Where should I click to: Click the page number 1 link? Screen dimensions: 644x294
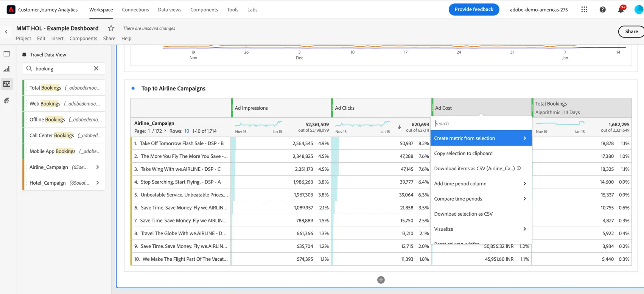click(x=149, y=131)
